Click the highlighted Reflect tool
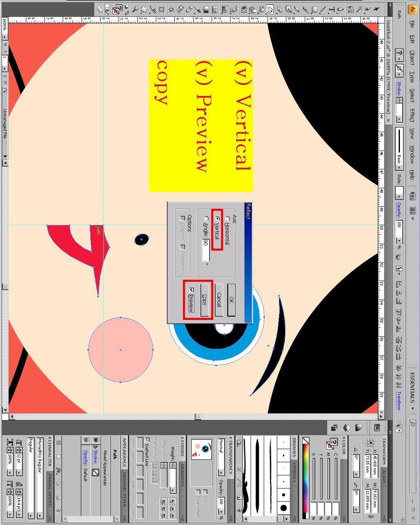 [x=269, y=9]
